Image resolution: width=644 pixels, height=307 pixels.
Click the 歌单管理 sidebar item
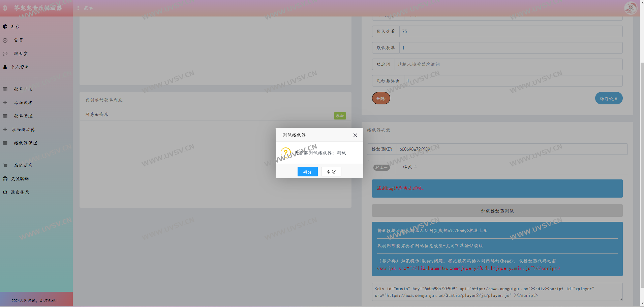[x=23, y=116]
